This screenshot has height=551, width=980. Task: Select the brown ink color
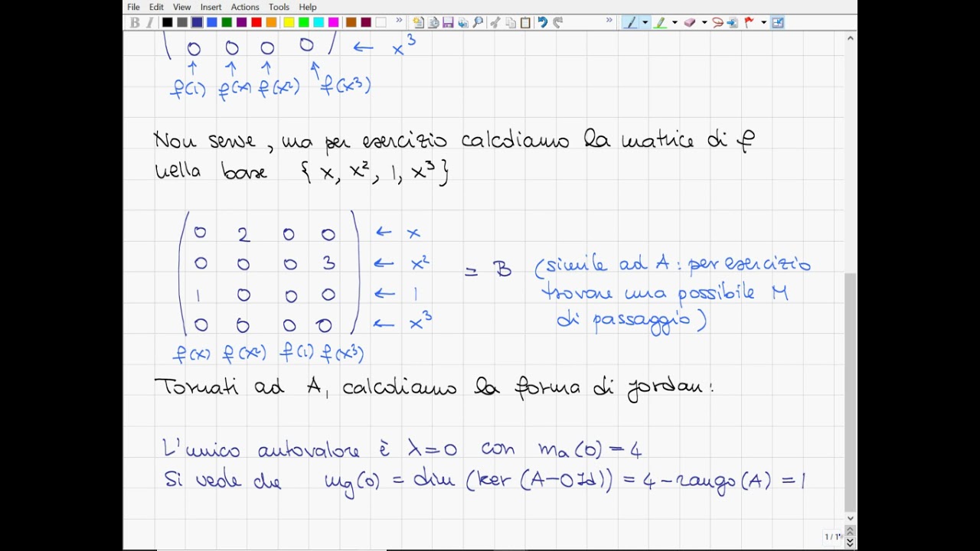(351, 22)
